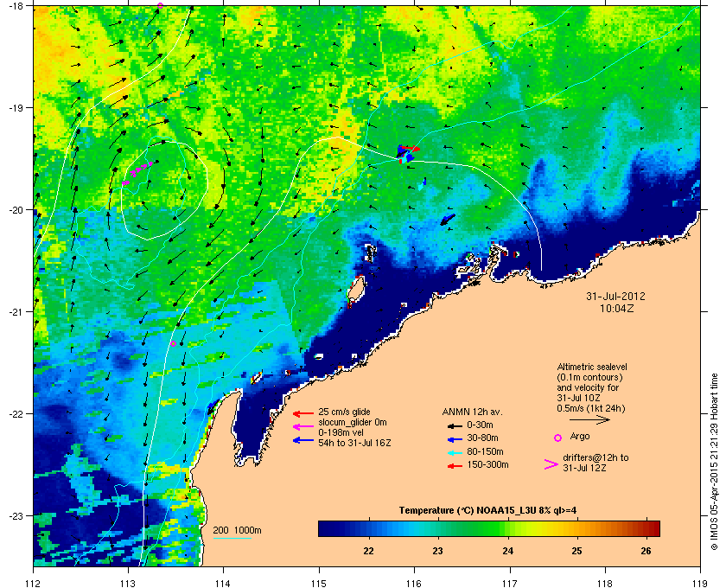Screen dimensions: 726x588
Task: Click the magenta drifters chevron symbol
Action: tap(551, 464)
